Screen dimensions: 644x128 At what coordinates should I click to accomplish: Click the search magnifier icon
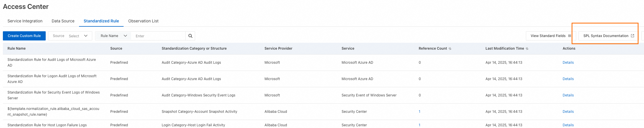(190, 36)
